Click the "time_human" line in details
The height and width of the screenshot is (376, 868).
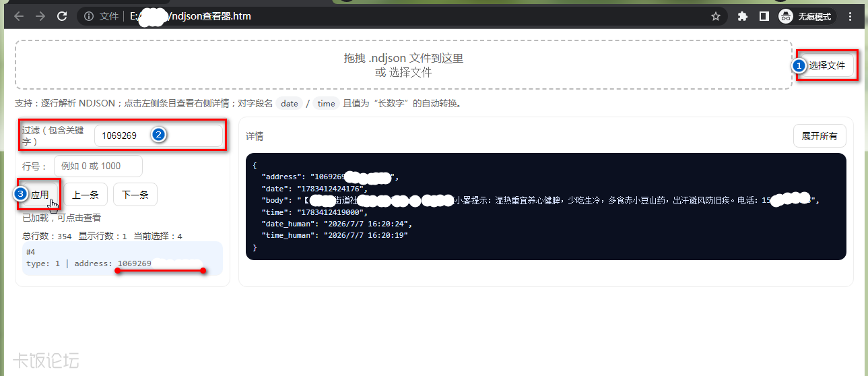click(x=335, y=235)
